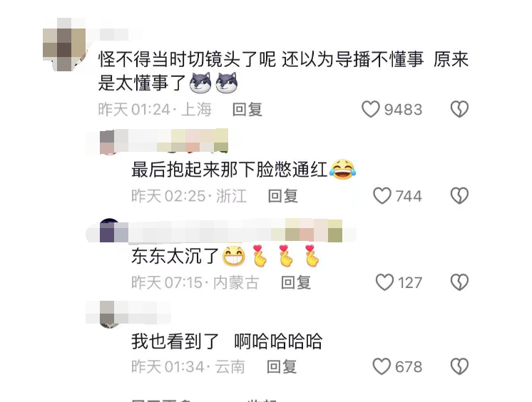Image resolution: width=532 pixels, height=402 pixels.
Task: Dislike the 内蒙古 reply via broken heart
Action: [459, 282]
